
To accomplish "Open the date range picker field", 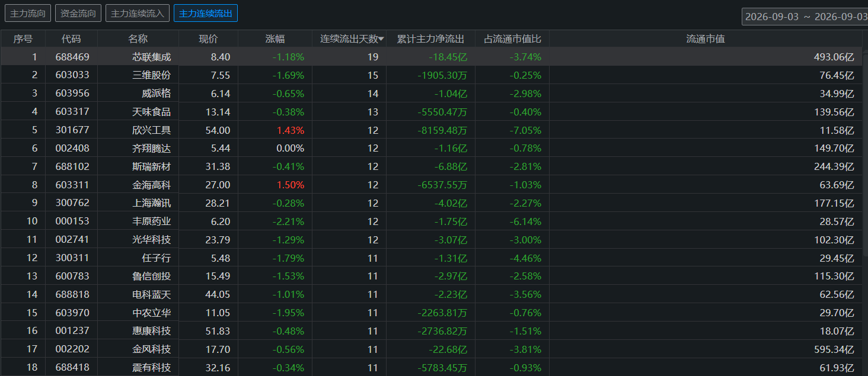I will pos(805,17).
